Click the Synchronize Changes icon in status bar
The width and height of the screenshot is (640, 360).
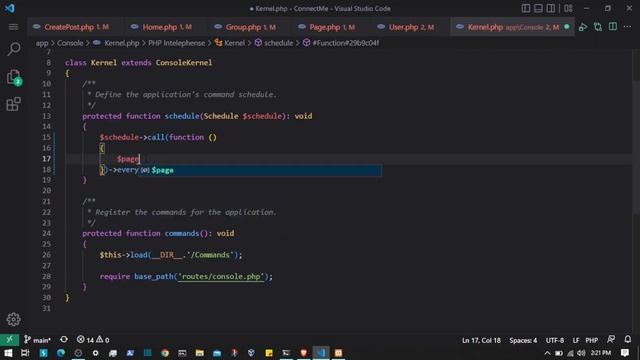point(64,340)
